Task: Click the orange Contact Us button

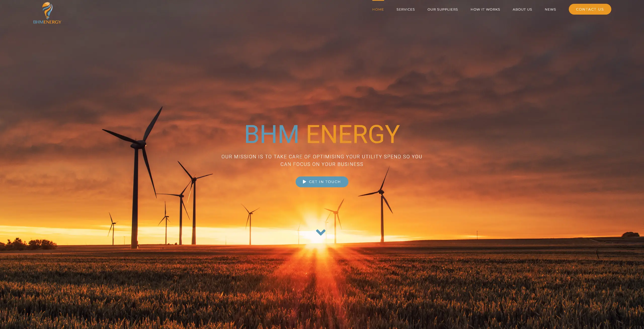Action: (590, 9)
